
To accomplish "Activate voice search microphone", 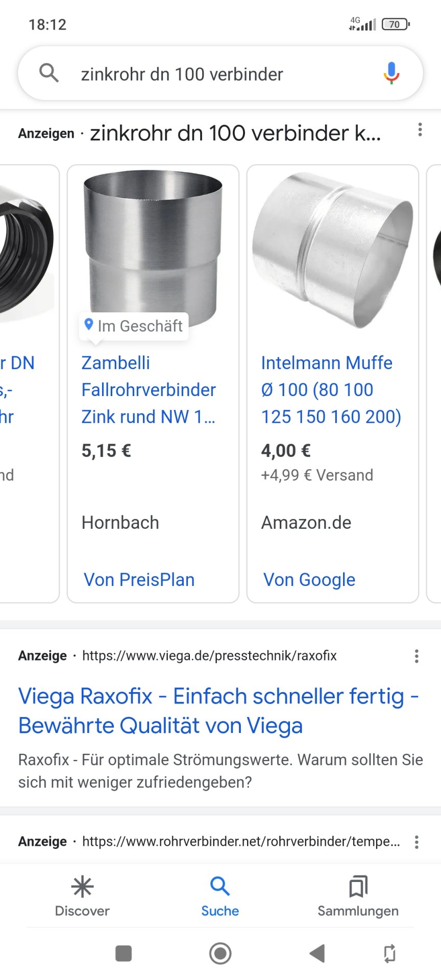I will (391, 73).
